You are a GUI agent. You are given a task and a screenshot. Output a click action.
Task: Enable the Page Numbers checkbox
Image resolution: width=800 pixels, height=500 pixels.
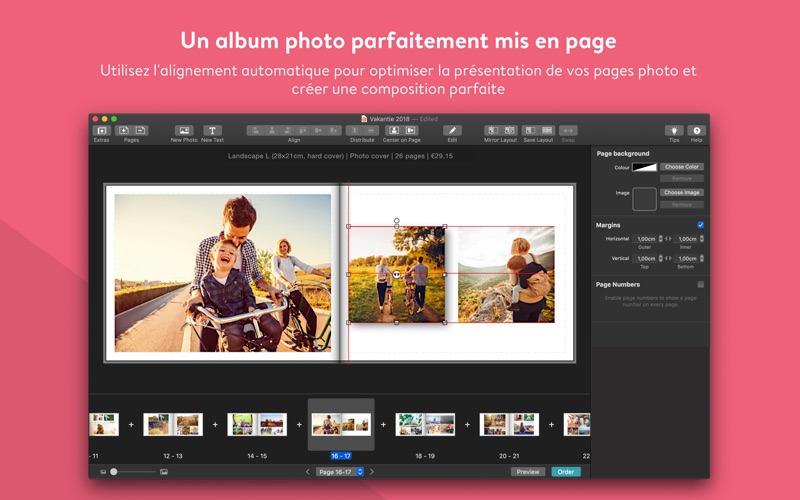(701, 284)
